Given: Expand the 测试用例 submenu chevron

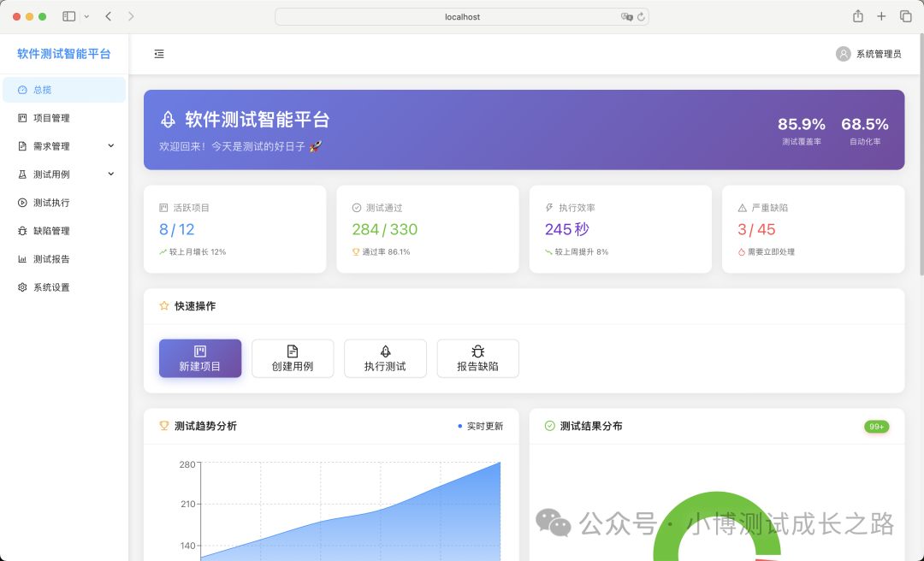Looking at the screenshot, I should pos(110,174).
